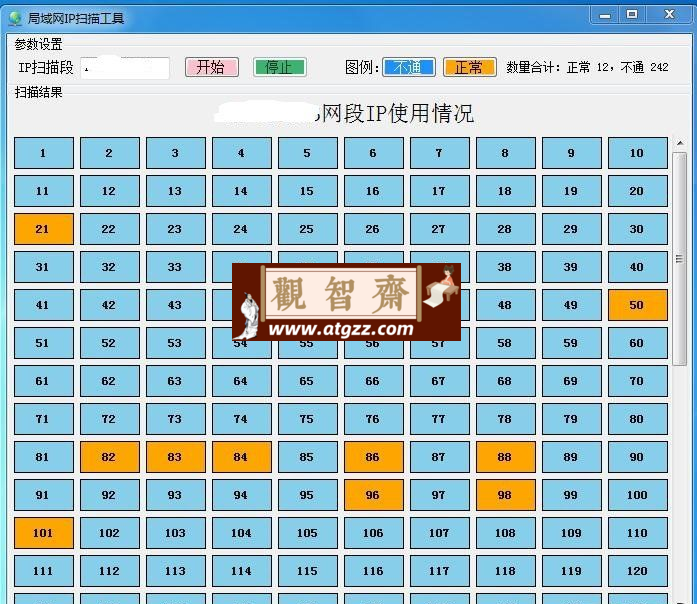Image resolution: width=697 pixels, height=604 pixels.
Task: Click IP cell 100
Action: click(x=638, y=495)
